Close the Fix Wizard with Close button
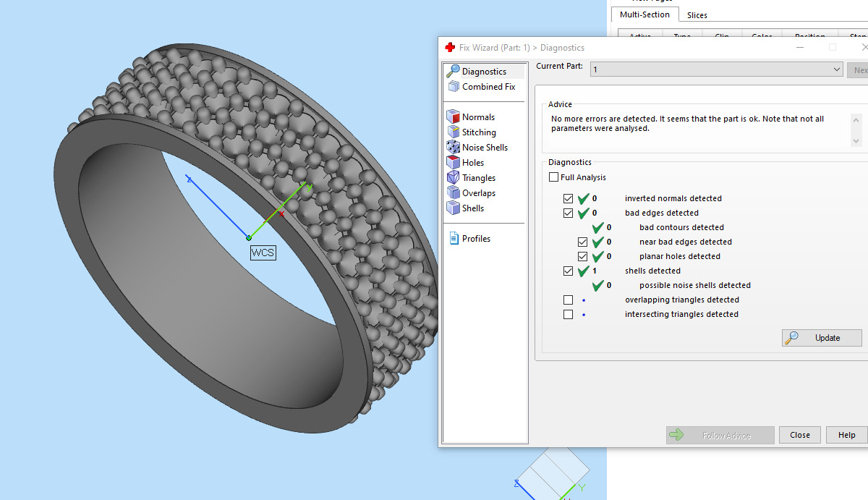Screen dimensions: 868x500 click(x=800, y=435)
